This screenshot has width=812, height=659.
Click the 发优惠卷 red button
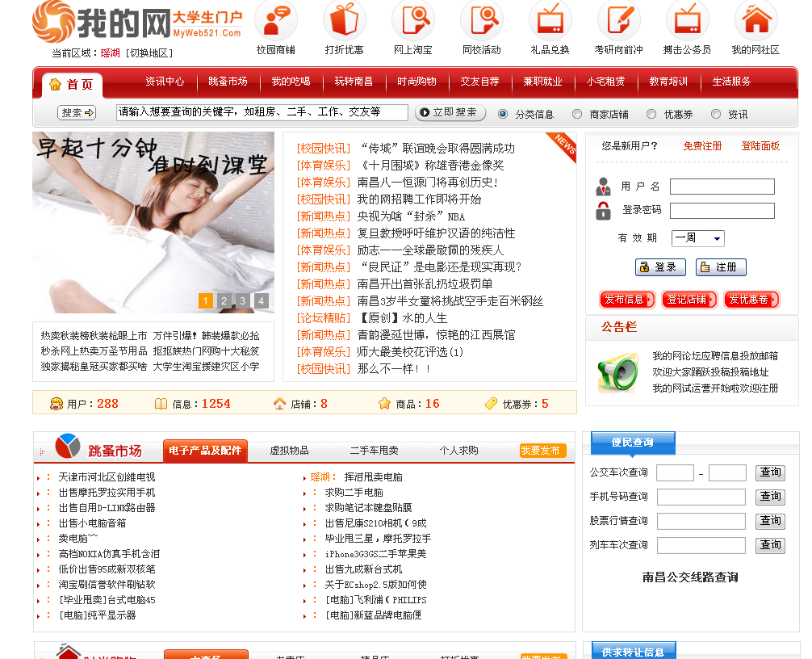point(751,300)
